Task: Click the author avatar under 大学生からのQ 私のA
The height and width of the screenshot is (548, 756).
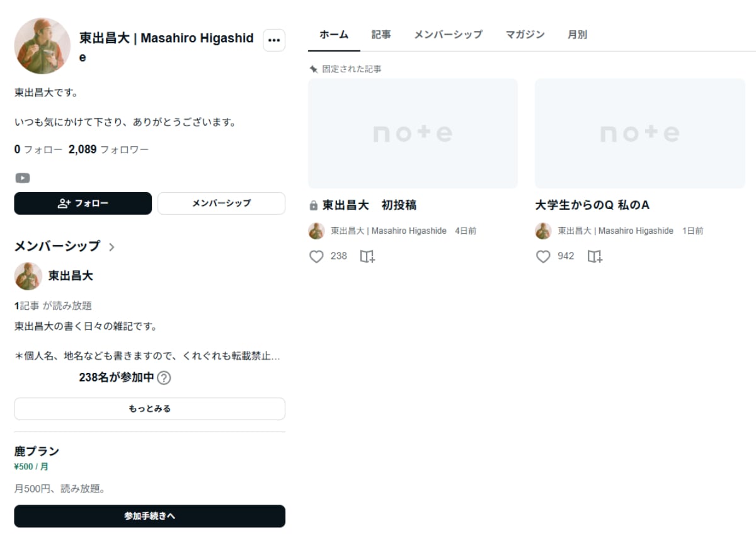Action: pyautogui.click(x=543, y=231)
